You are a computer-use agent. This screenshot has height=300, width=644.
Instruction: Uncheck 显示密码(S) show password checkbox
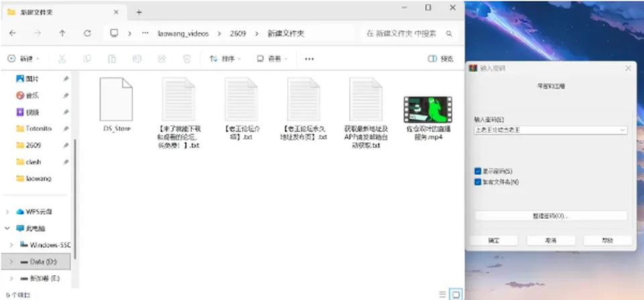point(477,171)
